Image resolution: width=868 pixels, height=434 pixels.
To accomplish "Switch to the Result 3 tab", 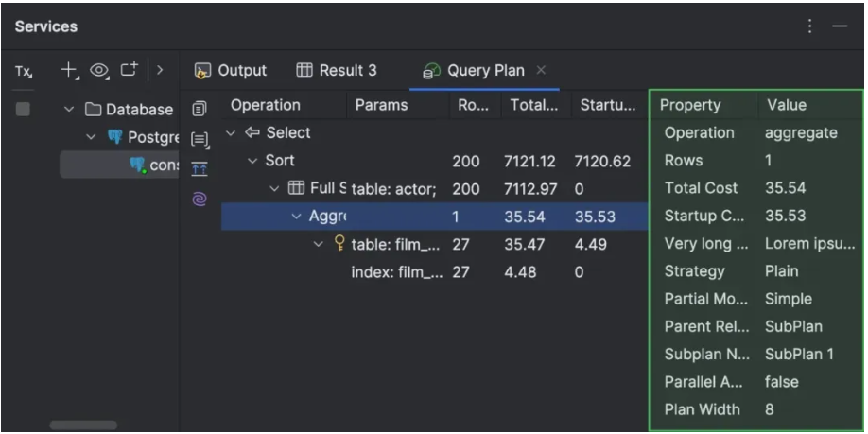I will pyautogui.click(x=337, y=71).
